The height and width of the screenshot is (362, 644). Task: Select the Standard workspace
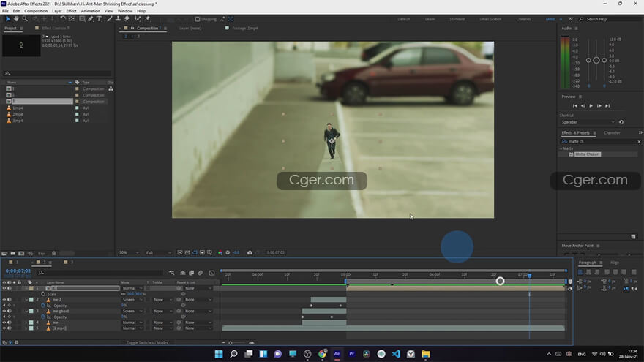click(x=457, y=19)
